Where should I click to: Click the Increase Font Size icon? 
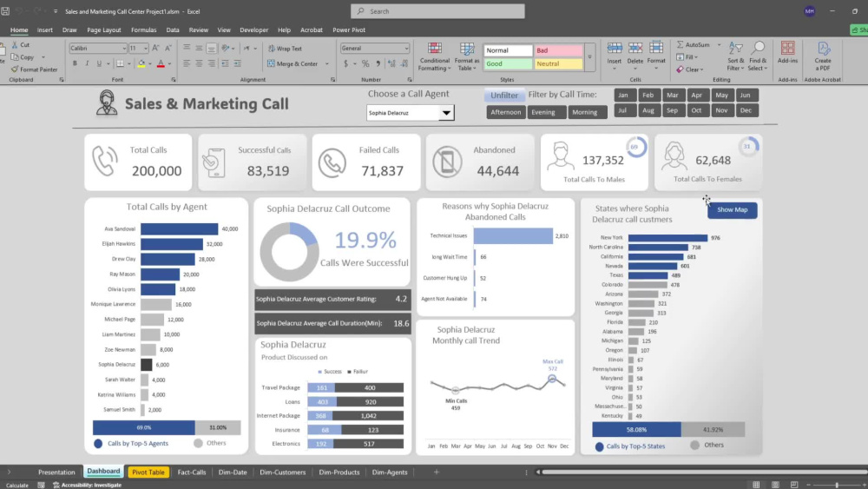(x=156, y=48)
